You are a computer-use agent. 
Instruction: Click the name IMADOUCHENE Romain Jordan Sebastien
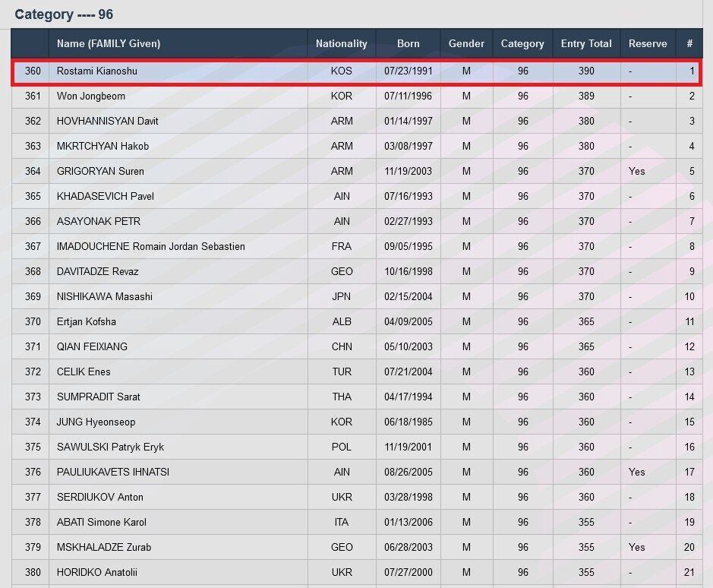point(150,246)
